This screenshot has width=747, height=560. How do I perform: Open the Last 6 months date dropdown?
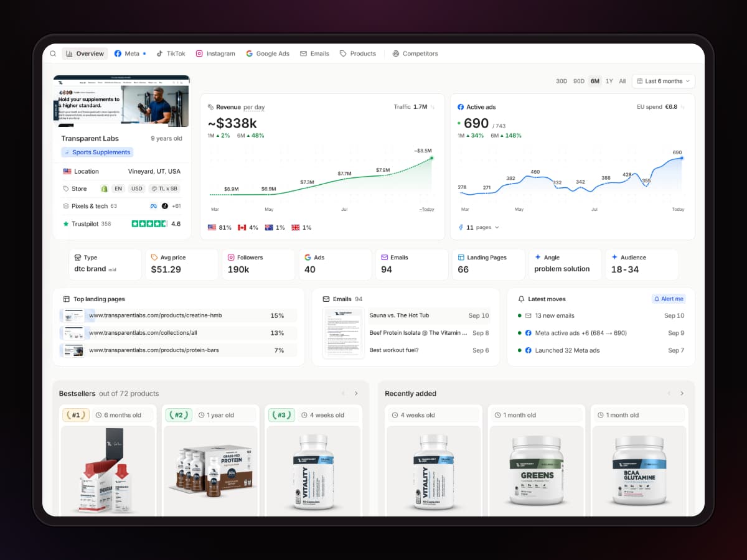(664, 81)
